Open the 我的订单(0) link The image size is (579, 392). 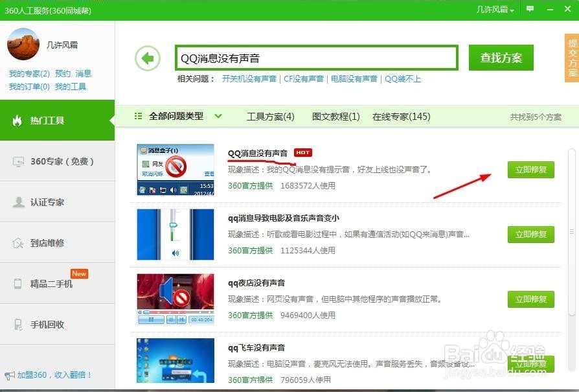pos(29,86)
